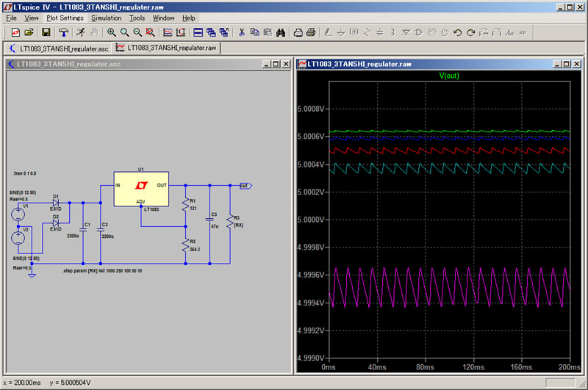Open the View menu
588x390 pixels.
(32, 18)
